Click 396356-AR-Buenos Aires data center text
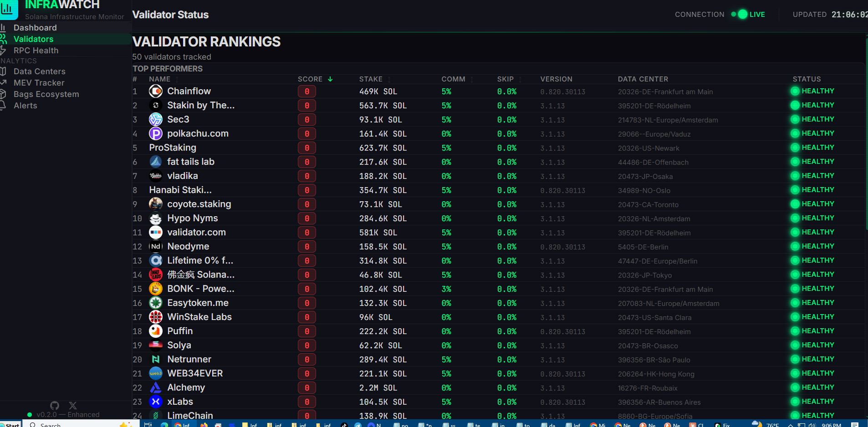Viewport: 868px width, 427px height. (x=659, y=402)
